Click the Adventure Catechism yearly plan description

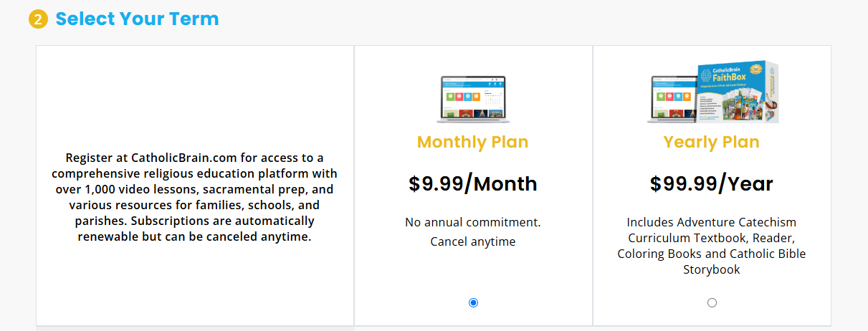[x=711, y=246]
